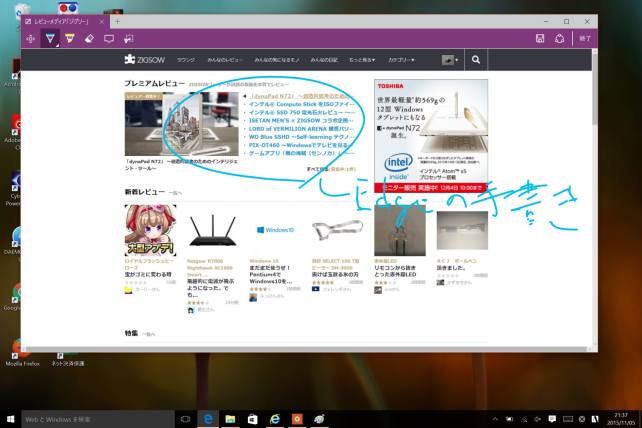Open the インテル SSD 750 review link
This screenshot has width=642, height=428.
pos(302,113)
